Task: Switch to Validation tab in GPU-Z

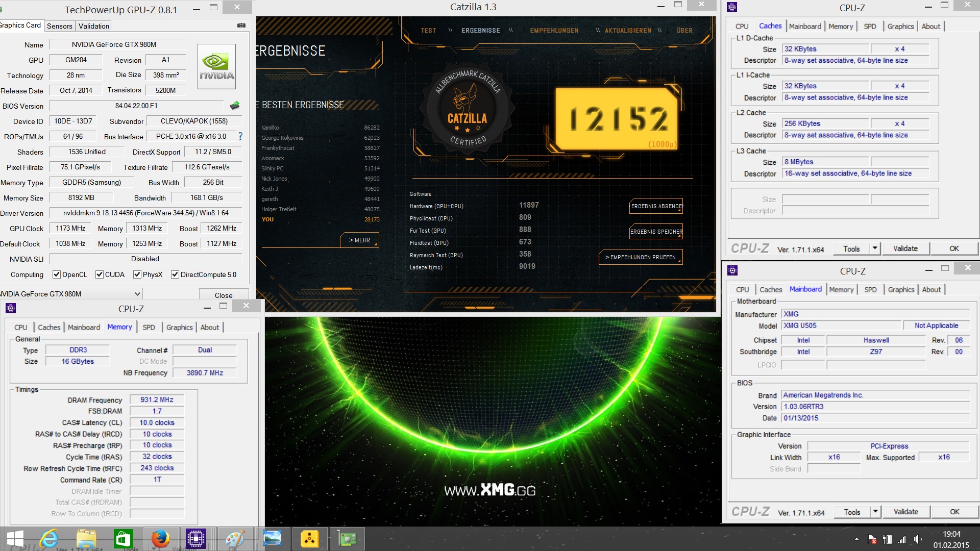Action: (x=94, y=26)
